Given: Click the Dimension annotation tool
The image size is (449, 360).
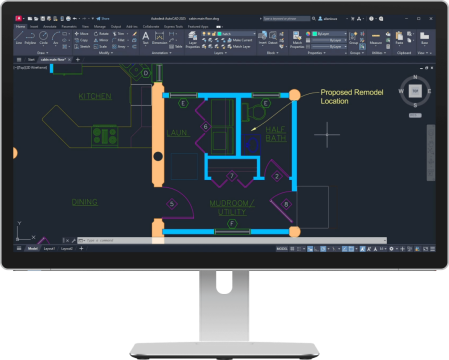Looking at the screenshot, I should (159, 37).
